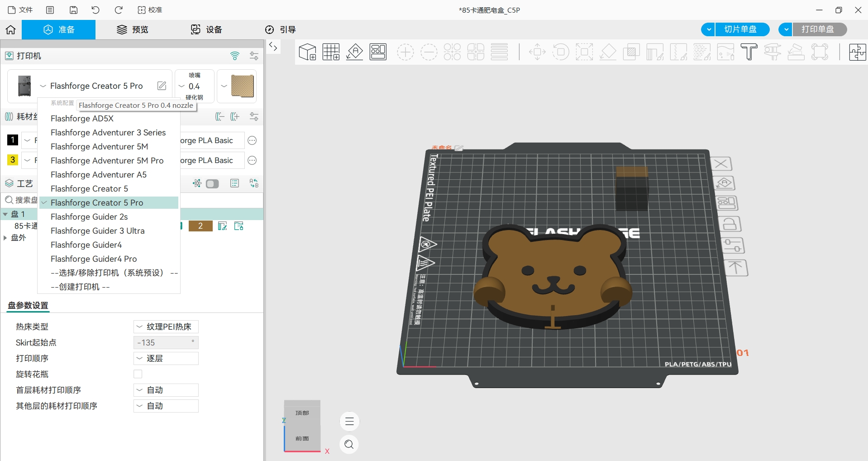Image resolution: width=868 pixels, height=461 pixels.
Task: Open the 首层耗材打印顺序 dropdown
Action: pos(166,390)
